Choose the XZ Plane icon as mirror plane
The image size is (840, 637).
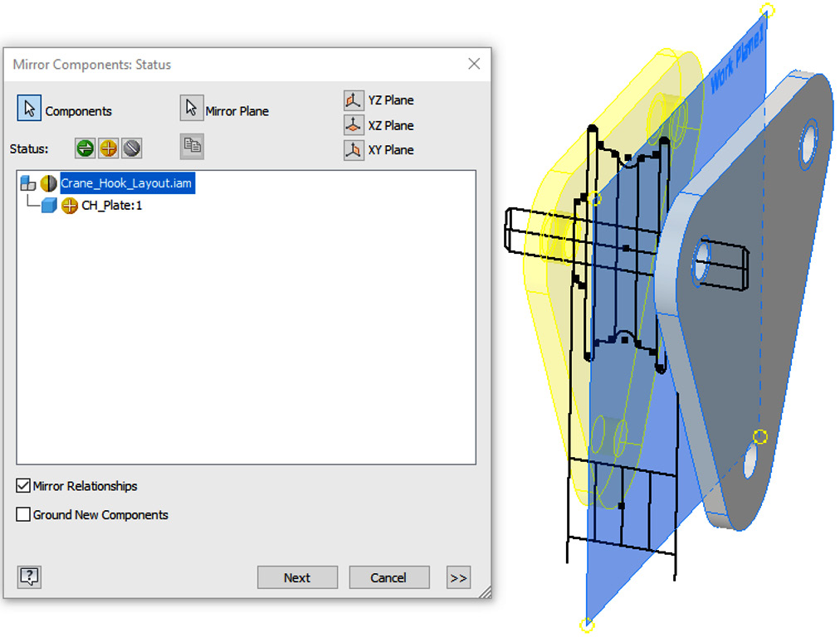click(x=354, y=125)
